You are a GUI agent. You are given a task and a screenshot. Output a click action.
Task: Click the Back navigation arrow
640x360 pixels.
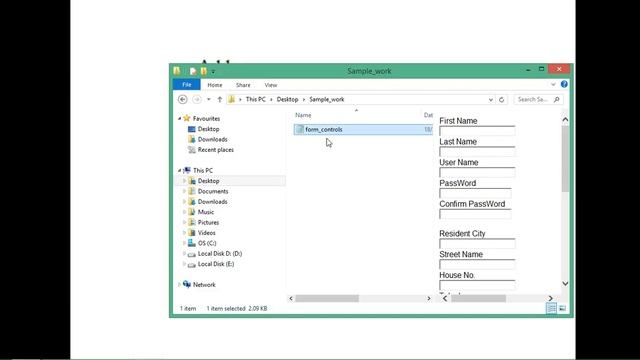click(x=182, y=99)
